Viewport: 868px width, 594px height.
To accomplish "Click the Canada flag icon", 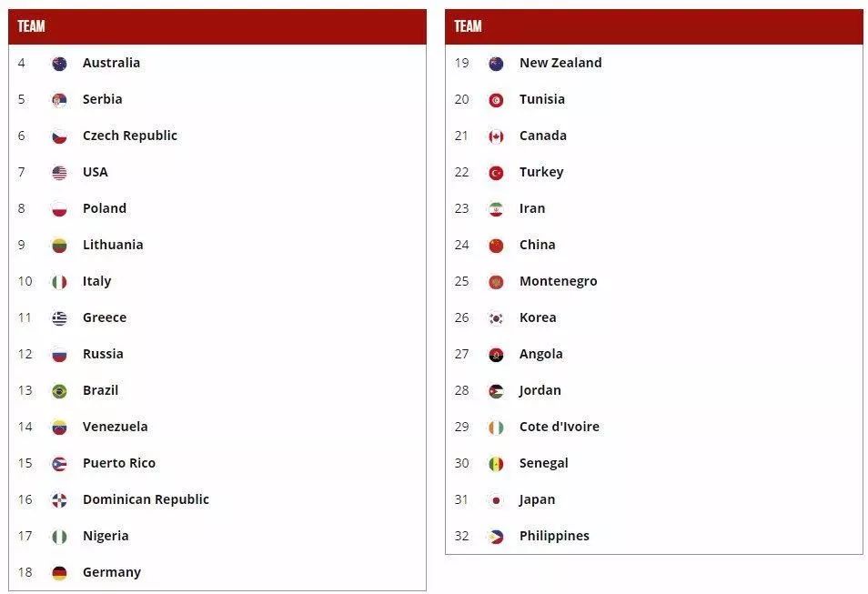I will coord(496,136).
